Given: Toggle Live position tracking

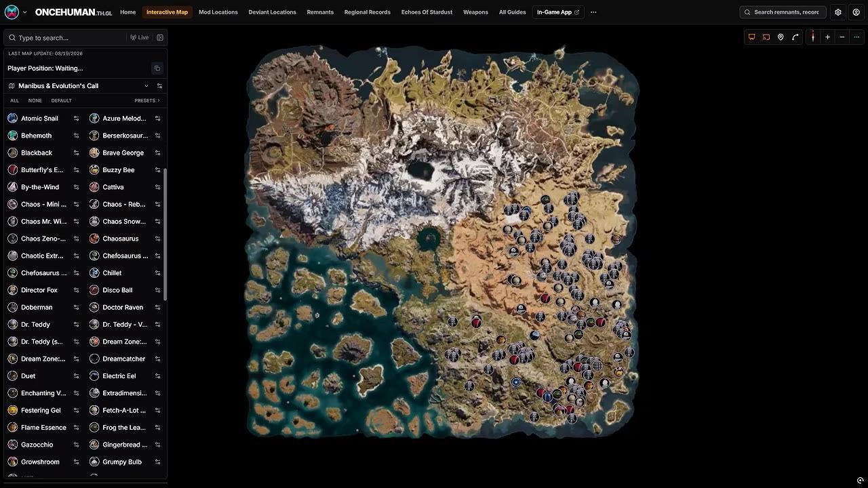Looking at the screenshot, I should pos(140,38).
